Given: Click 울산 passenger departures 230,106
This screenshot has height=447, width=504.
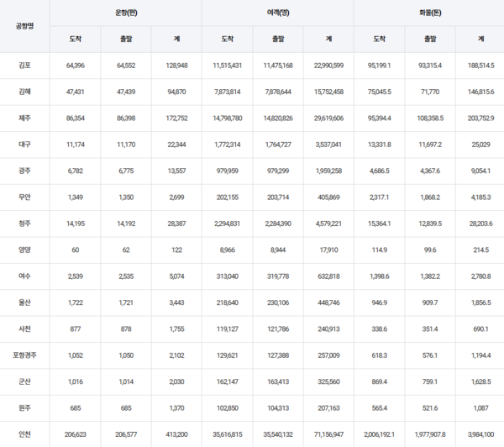Looking at the screenshot, I should (x=278, y=303).
